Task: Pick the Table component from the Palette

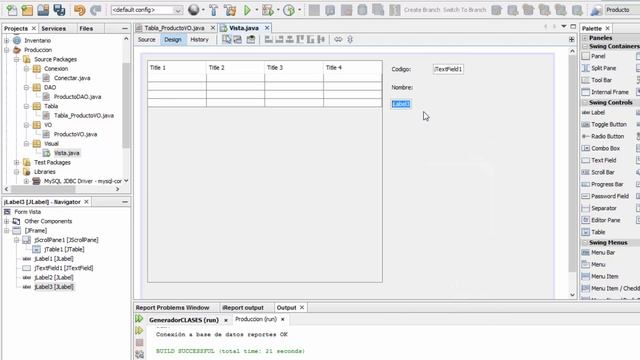Action: coord(598,232)
